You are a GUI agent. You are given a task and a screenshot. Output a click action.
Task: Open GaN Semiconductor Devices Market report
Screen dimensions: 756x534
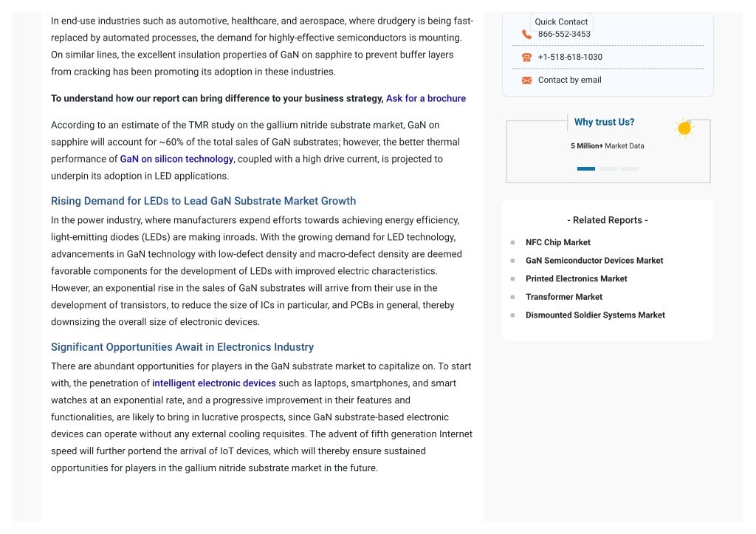(594, 261)
